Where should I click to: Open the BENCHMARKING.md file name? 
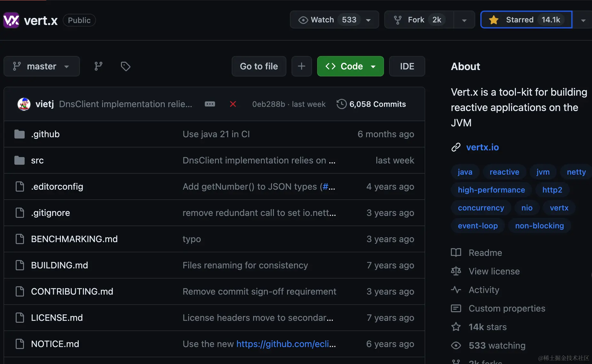pos(74,239)
